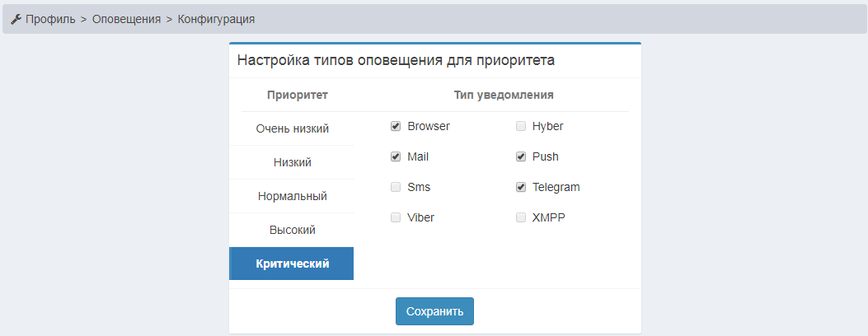Choose the Высокий priority tab
The height and width of the screenshot is (336, 868).
point(292,230)
